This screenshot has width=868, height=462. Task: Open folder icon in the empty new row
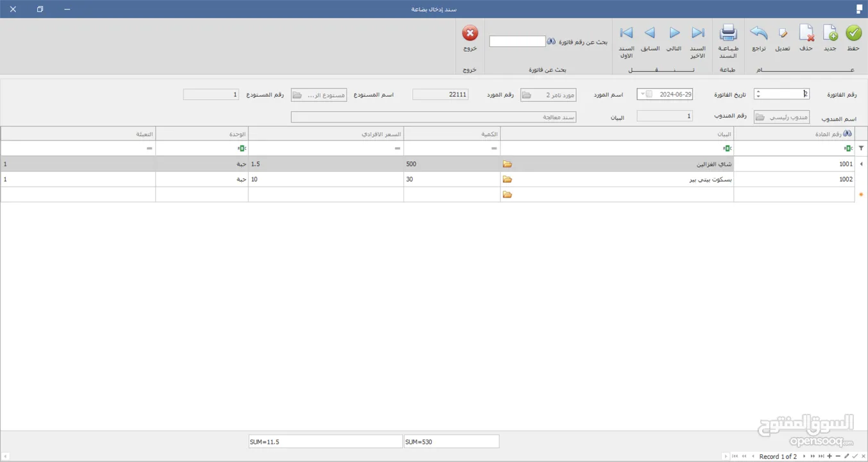click(507, 194)
